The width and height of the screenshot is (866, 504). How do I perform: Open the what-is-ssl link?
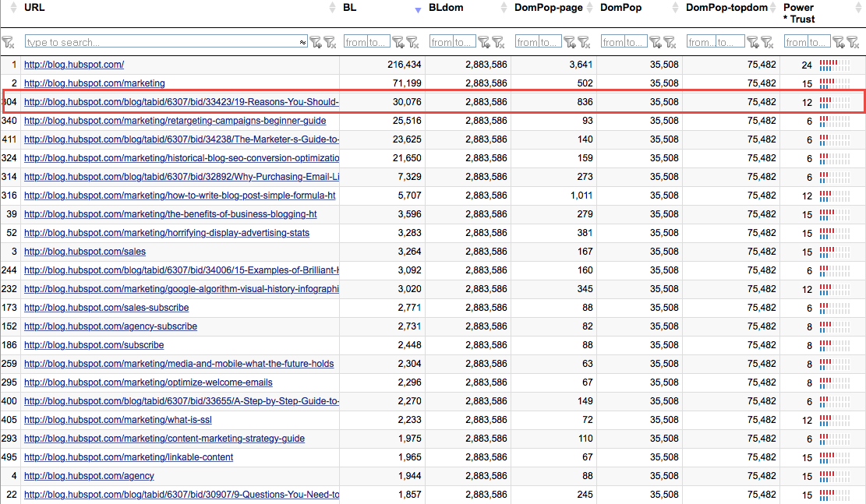[x=118, y=420]
